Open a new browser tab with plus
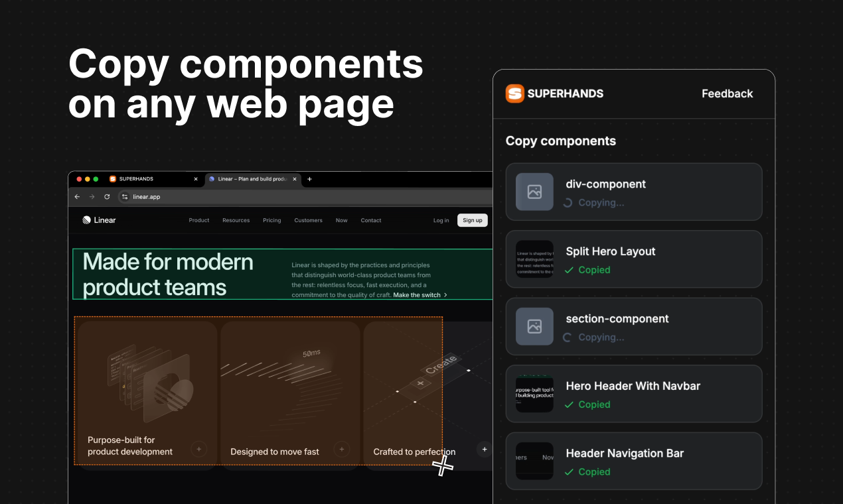843x504 pixels. (x=309, y=179)
